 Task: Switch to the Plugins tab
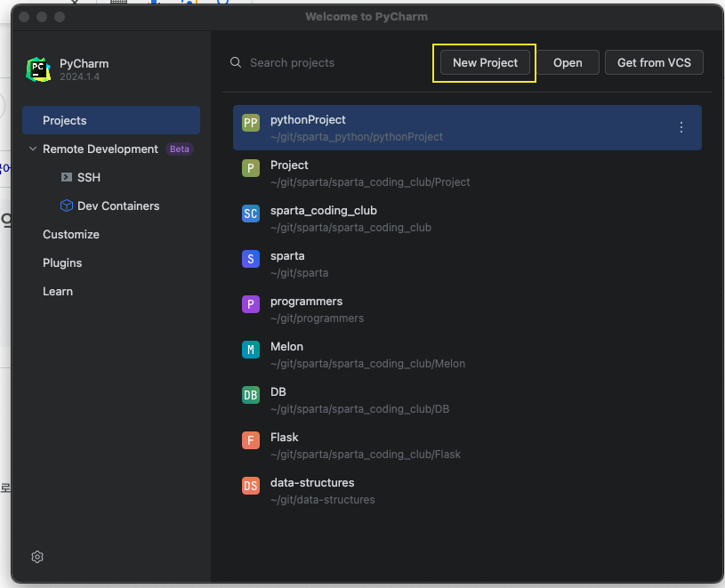(62, 263)
